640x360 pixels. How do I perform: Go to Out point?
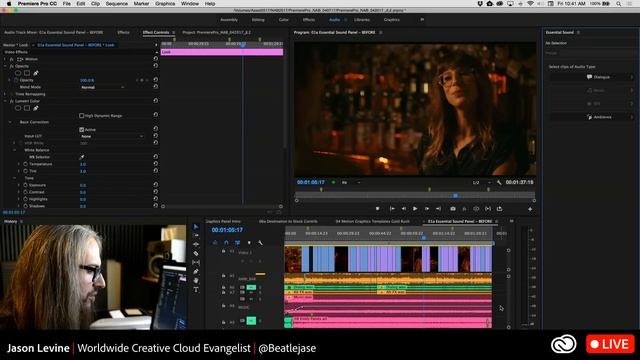click(x=438, y=209)
